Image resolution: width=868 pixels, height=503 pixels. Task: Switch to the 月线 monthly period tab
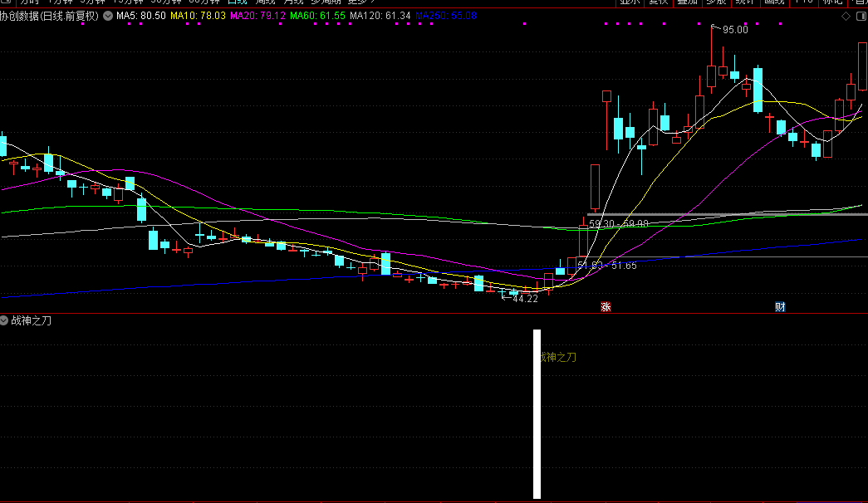coord(293,2)
